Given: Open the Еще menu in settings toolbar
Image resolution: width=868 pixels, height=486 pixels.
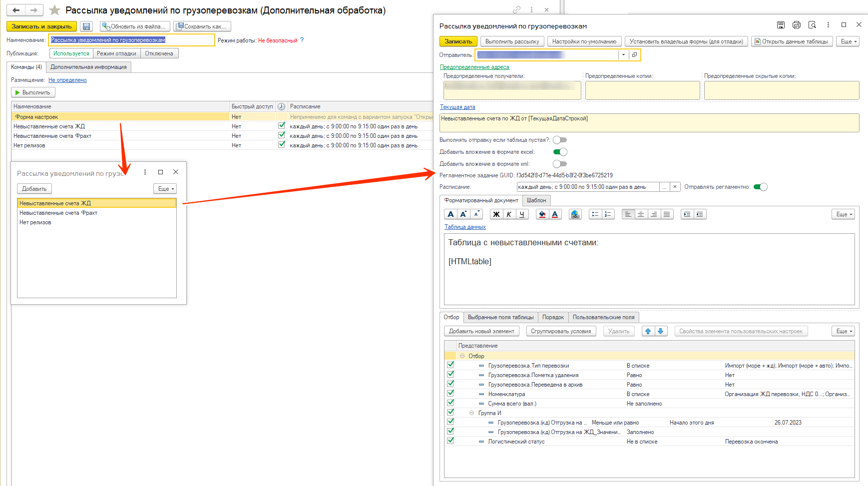Looking at the screenshot, I should [x=848, y=41].
